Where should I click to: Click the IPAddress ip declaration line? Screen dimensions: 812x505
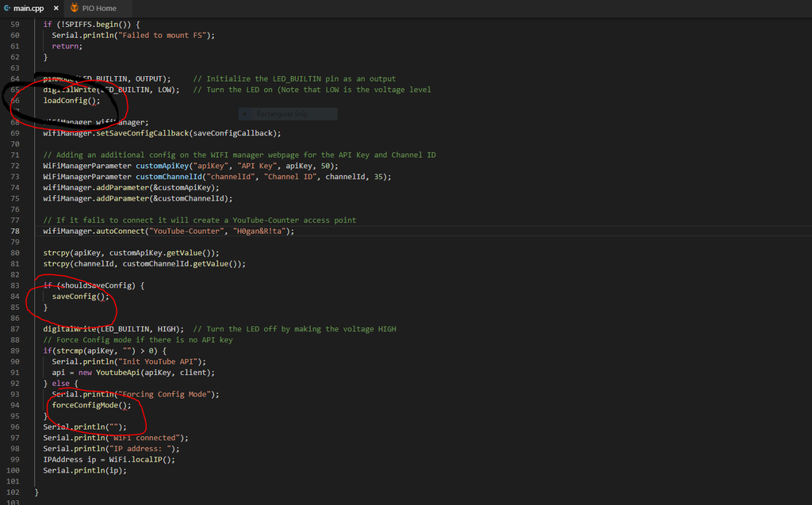[x=109, y=459]
